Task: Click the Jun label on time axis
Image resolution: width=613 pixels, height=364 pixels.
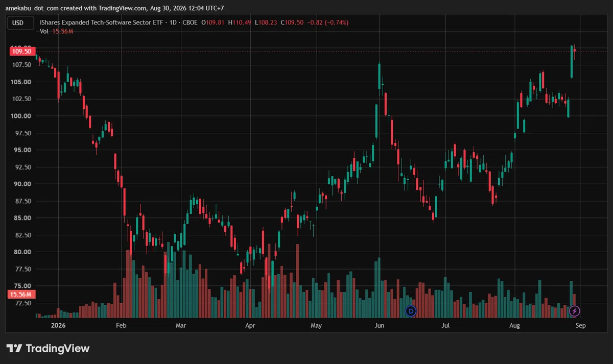Action: [379, 325]
